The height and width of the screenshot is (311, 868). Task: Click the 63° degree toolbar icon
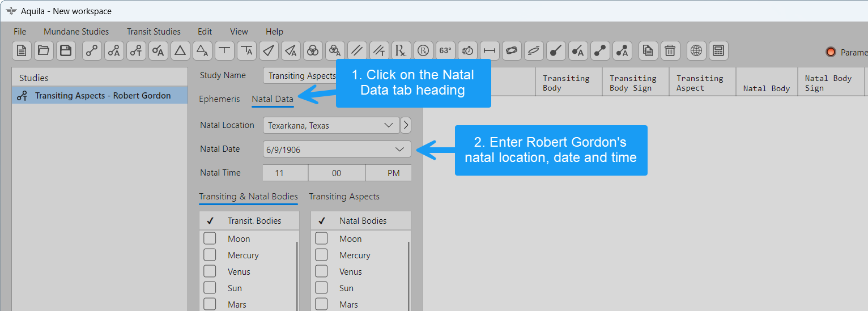point(445,50)
